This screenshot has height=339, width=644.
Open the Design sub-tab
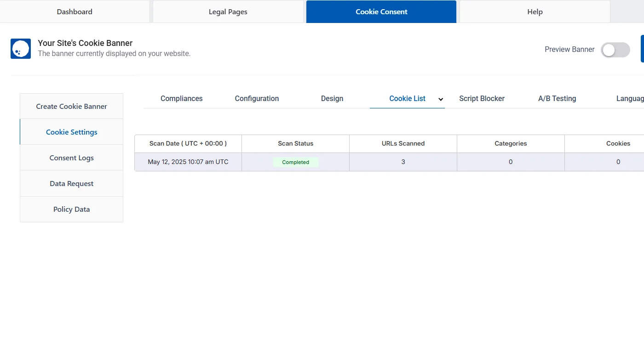tap(332, 98)
